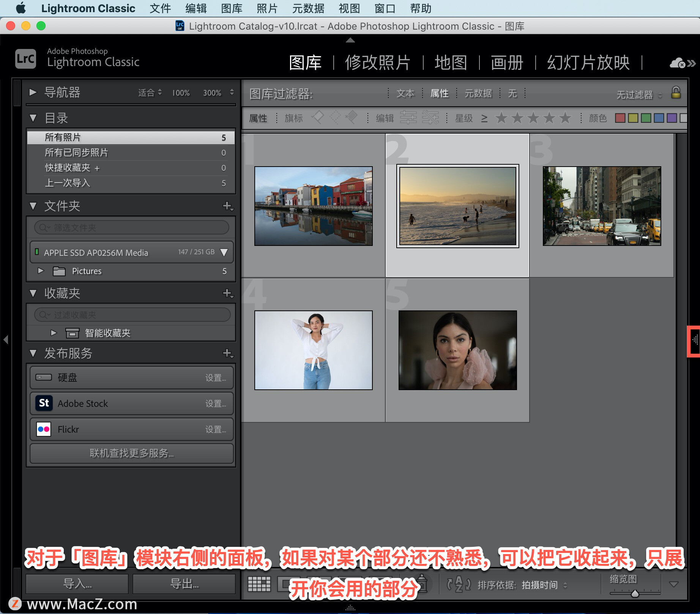Click the Lrc identity plate logo
This screenshot has width=700, height=614.
(25, 59)
